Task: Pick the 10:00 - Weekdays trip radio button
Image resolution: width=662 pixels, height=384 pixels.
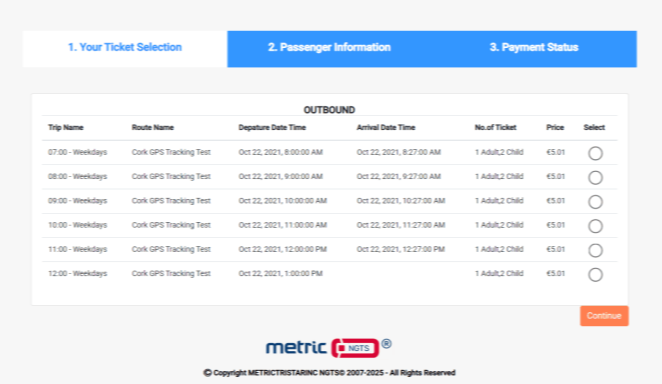Action: [595, 226]
